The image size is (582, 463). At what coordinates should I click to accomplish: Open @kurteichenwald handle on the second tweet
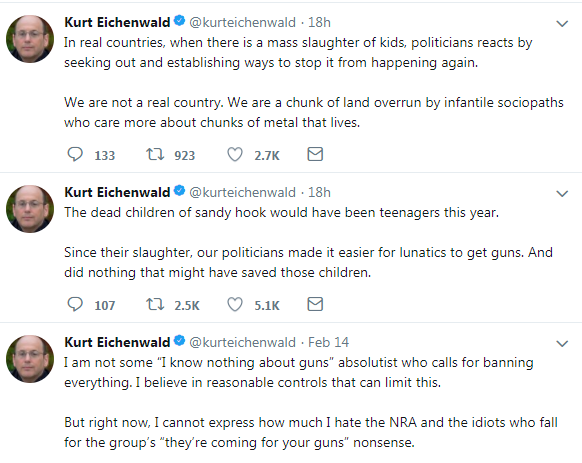(x=242, y=192)
